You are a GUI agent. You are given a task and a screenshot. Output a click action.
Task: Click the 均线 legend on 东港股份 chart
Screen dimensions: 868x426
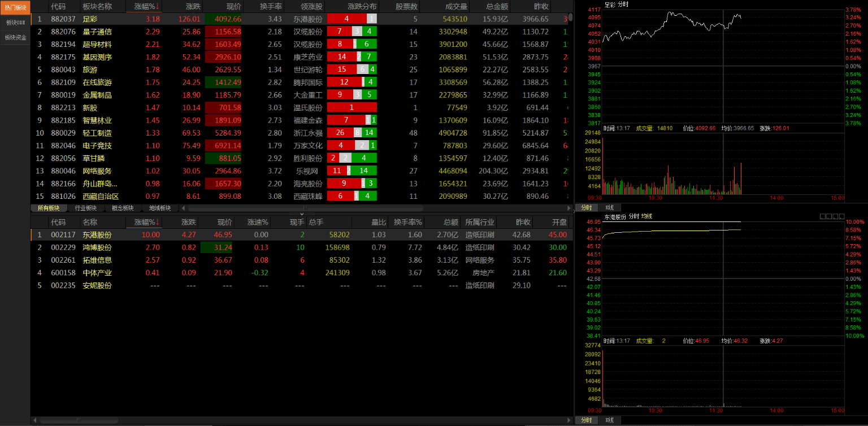646,216
